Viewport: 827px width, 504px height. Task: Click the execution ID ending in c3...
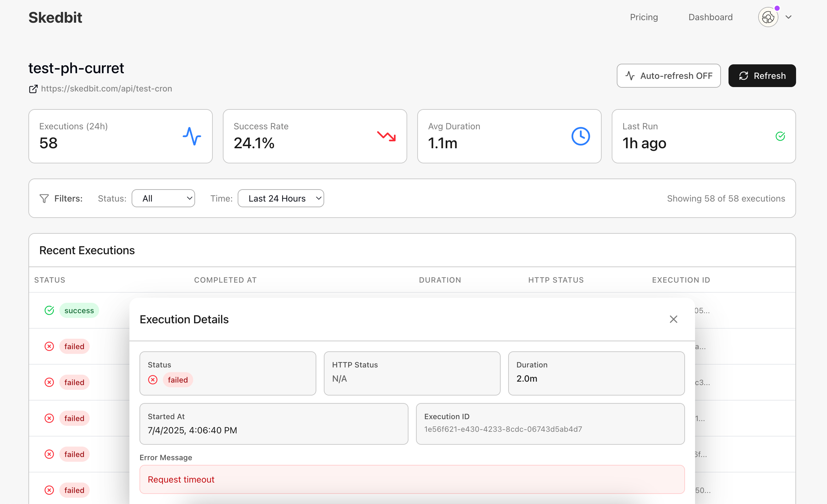702,383
